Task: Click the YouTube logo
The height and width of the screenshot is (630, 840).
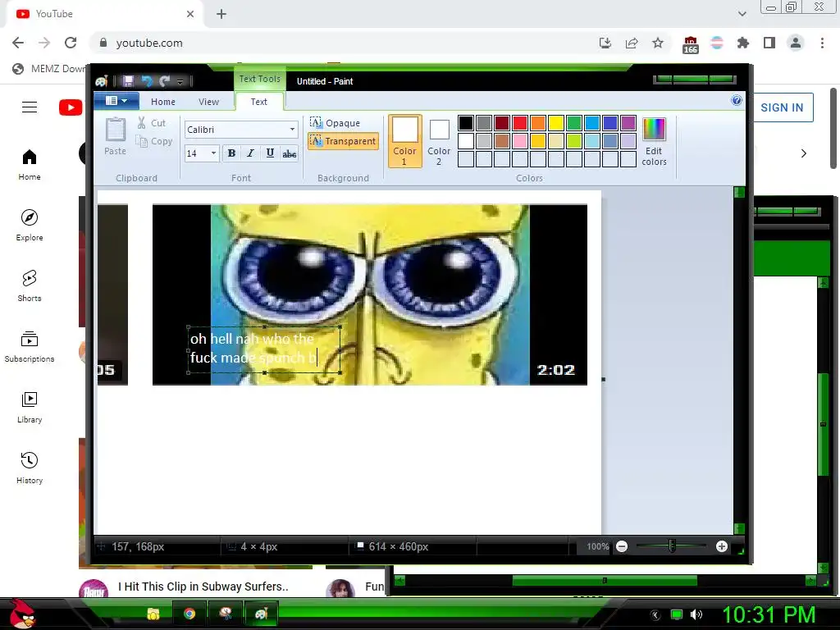Action: click(71, 107)
